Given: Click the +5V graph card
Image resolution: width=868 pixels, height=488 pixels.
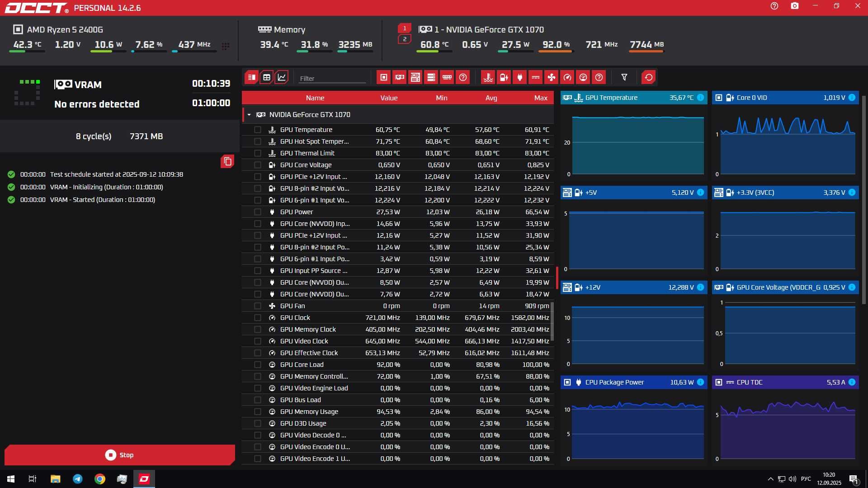Looking at the screenshot, I should (634, 230).
